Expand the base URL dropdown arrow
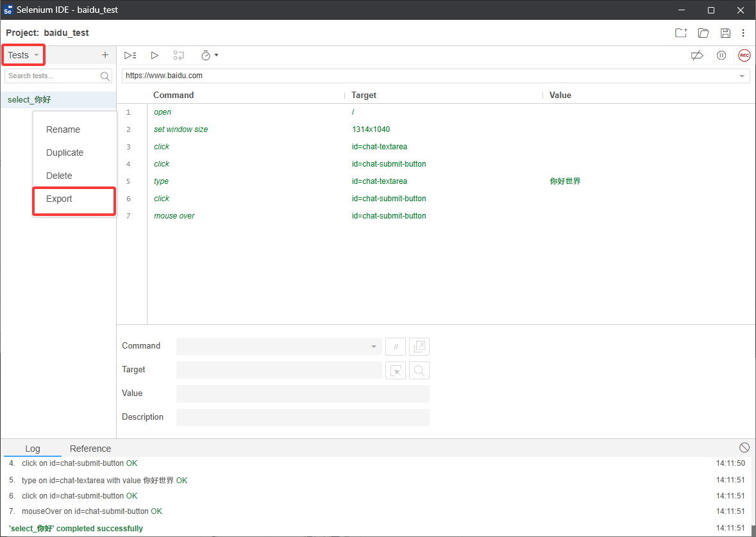This screenshot has height=537, width=756. point(741,76)
